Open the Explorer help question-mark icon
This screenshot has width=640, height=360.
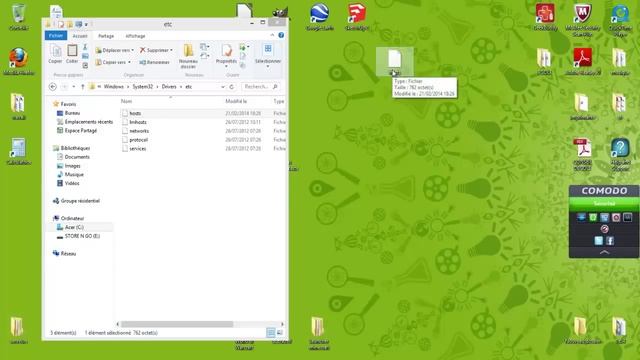281,36
